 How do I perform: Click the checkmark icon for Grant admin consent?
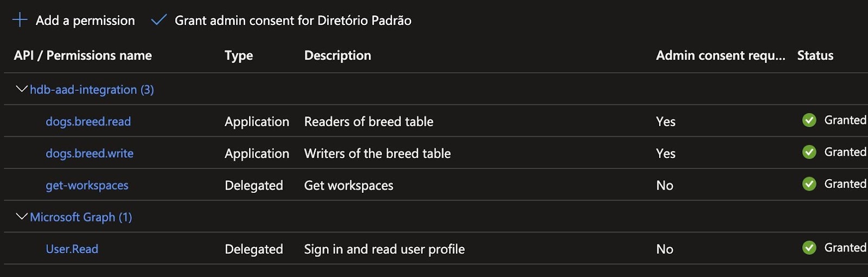pyautogui.click(x=158, y=20)
